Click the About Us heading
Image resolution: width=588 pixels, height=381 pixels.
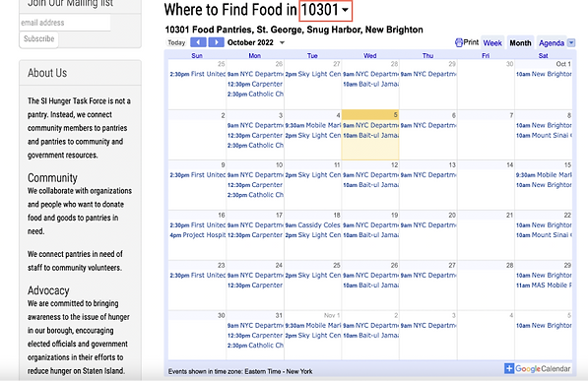47,73
